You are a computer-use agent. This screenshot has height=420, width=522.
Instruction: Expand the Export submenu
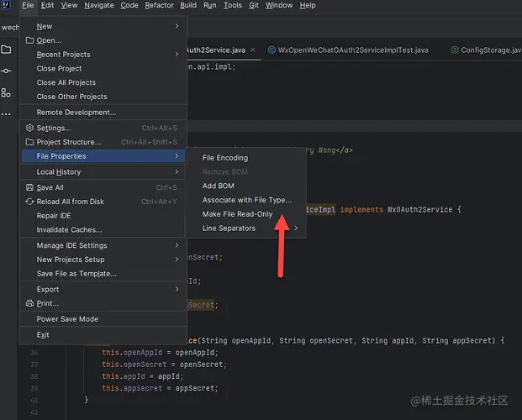coord(177,289)
